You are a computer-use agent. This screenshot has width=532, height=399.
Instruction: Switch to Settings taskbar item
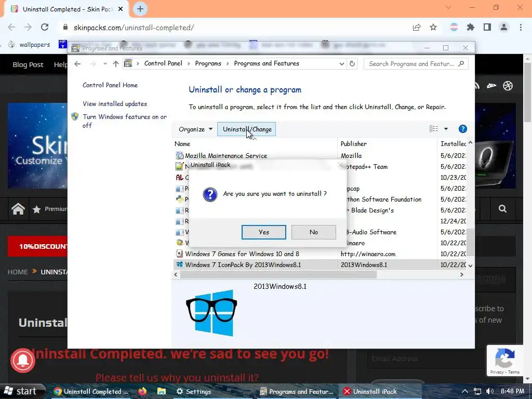point(194,392)
